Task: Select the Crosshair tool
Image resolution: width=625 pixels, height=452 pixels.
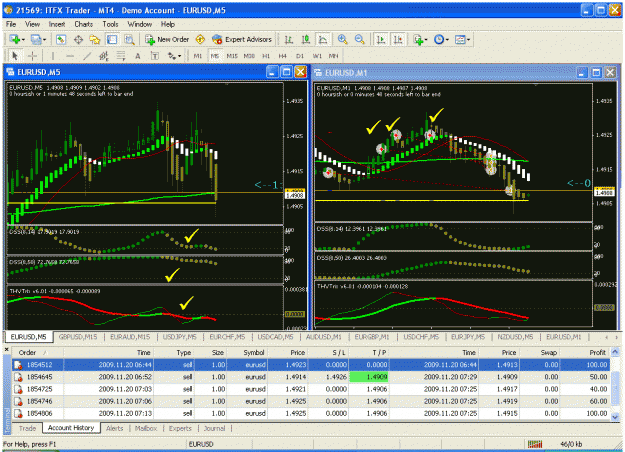Action: pyautogui.click(x=32, y=56)
